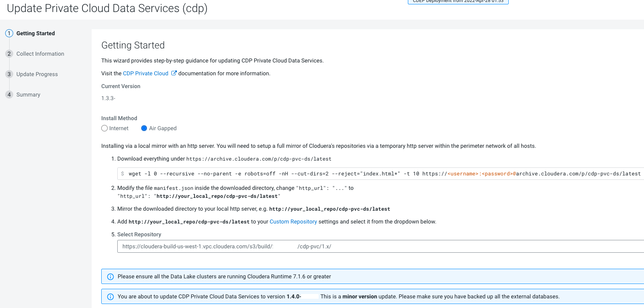
Task: Click step 4 number circle icon
Action: (9, 95)
